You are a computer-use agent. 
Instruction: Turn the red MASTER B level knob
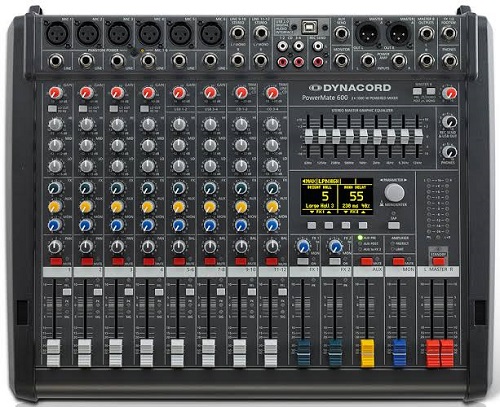pyautogui.click(x=450, y=93)
